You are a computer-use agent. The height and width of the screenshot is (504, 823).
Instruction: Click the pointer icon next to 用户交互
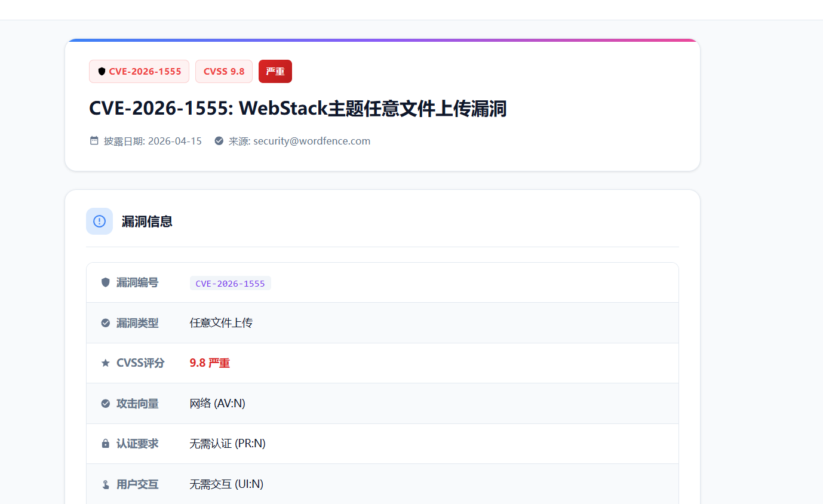pyautogui.click(x=106, y=484)
